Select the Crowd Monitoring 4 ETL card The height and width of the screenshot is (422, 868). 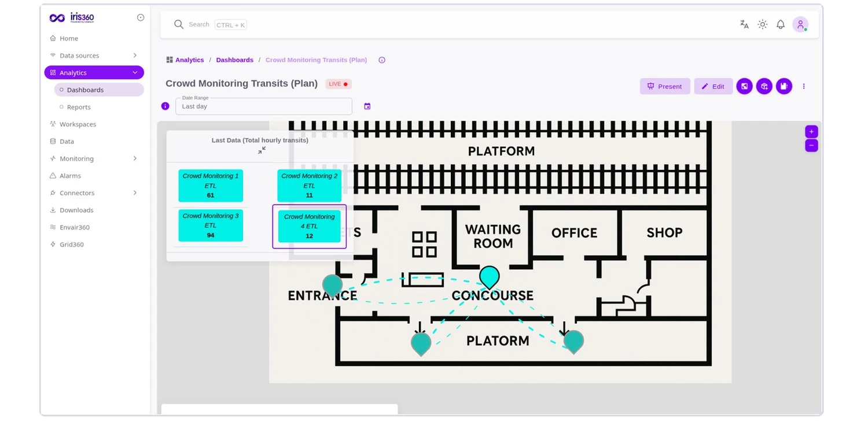(310, 226)
